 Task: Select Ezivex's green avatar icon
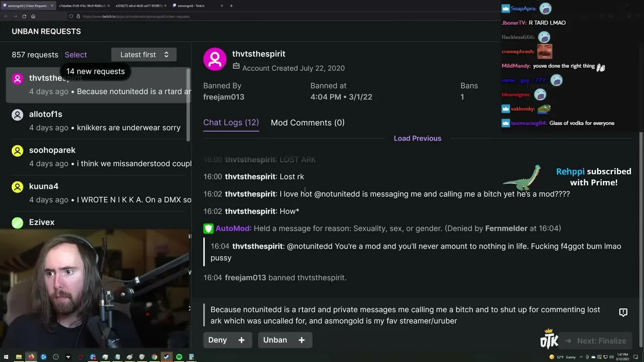(18, 223)
